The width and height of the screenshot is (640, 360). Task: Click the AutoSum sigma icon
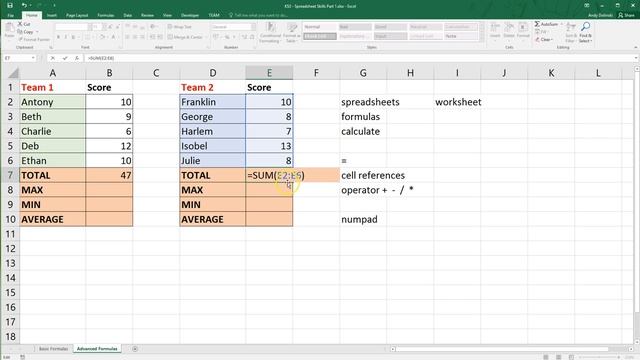pos(538,24)
